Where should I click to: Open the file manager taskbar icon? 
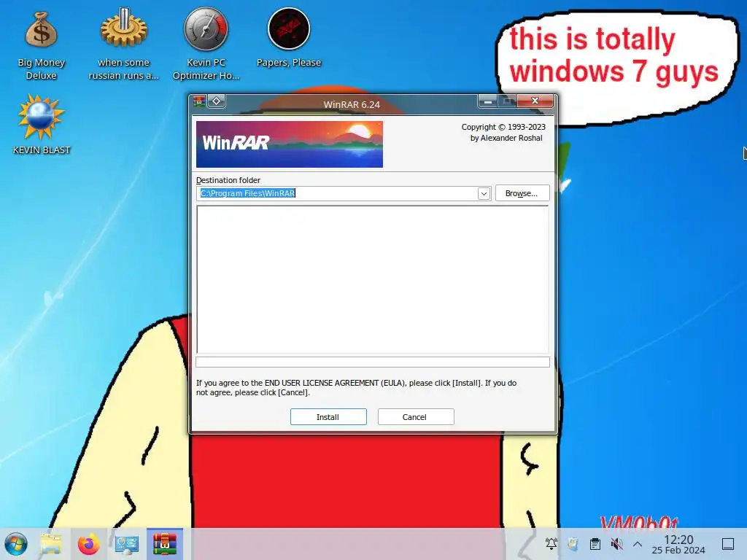[x=51, y=544]
